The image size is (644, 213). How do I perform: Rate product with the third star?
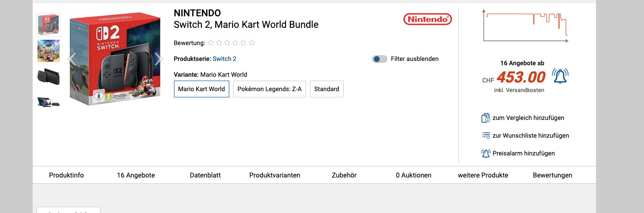click(x=227, y=43)
